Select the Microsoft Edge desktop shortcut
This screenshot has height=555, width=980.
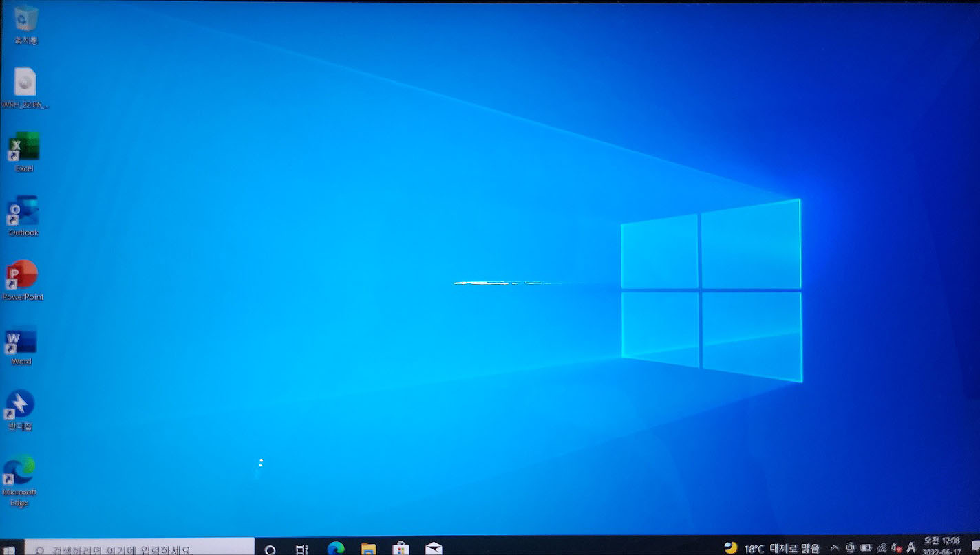click(x=19, y=481)
